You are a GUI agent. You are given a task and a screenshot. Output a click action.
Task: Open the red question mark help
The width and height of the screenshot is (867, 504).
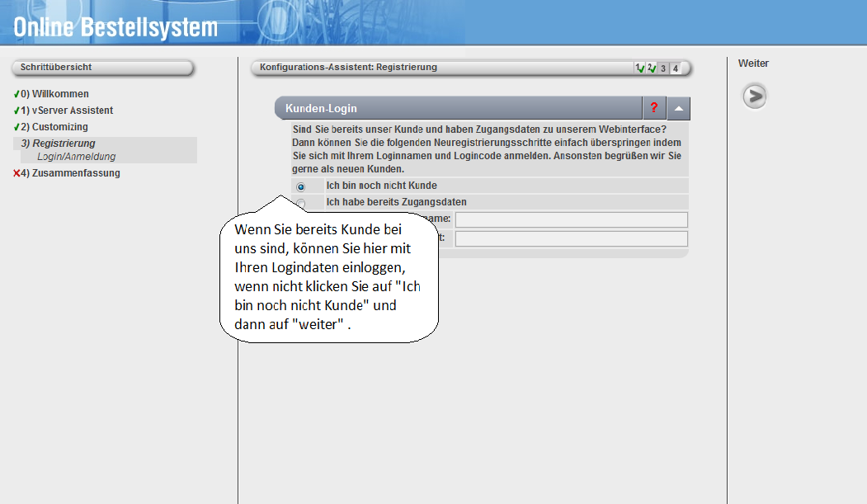pos(653,108)
